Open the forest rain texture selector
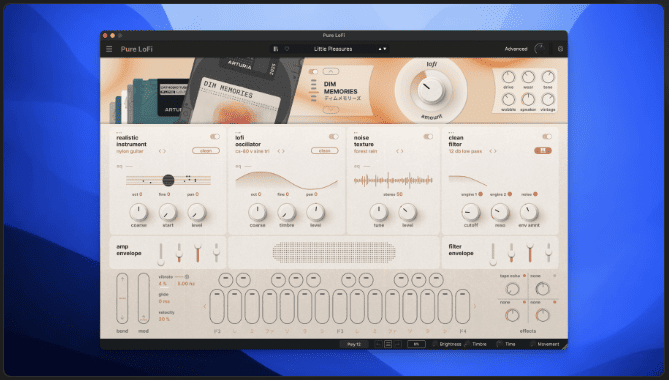Viewport: 669px width, 380px height. pyautogui.click(x=365, y=151)
